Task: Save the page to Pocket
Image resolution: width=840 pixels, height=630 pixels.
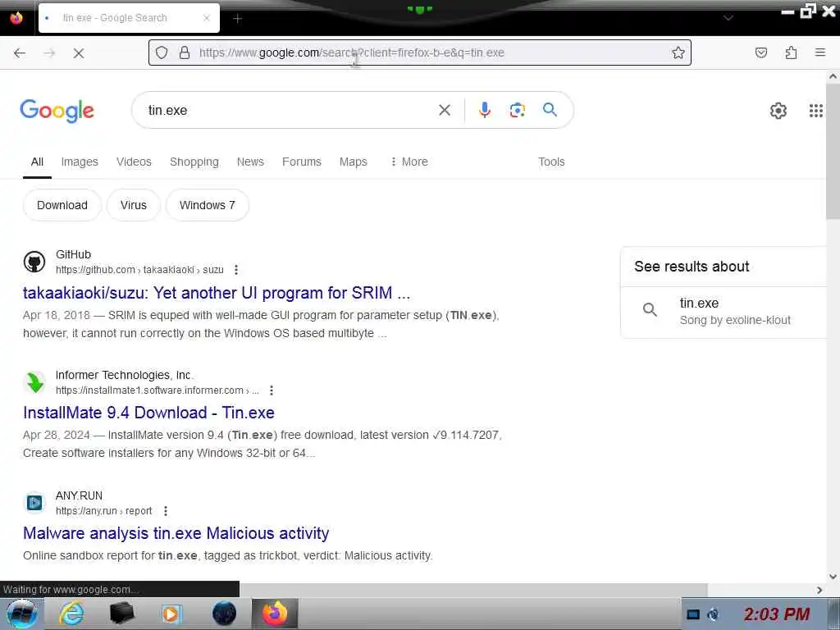Action: (x=760, y=52)
